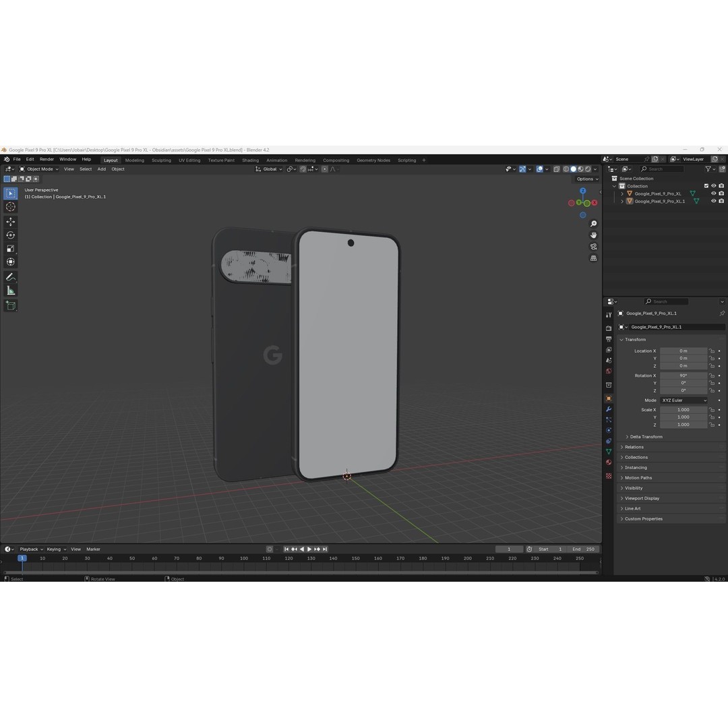Switch to the Shading workspace tab
The image size is (728, 728).
250,160
